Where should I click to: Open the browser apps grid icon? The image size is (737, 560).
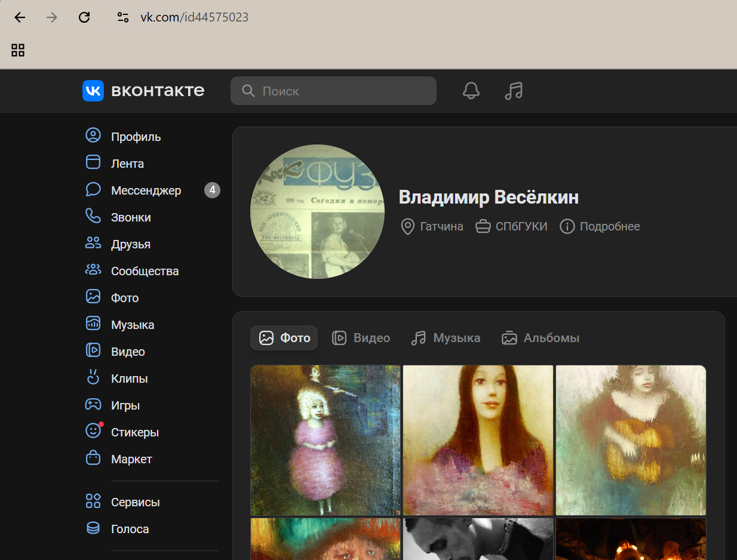point(18,50)
